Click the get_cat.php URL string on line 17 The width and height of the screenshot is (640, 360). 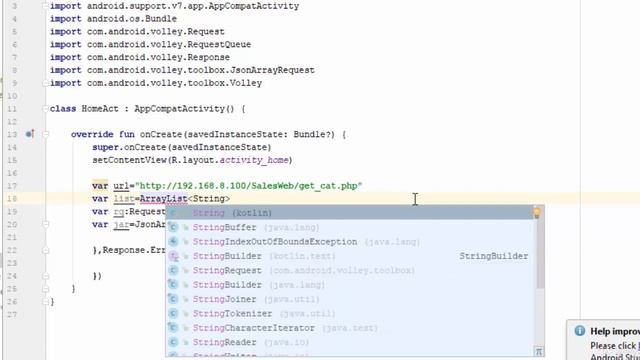click(249, 186)
